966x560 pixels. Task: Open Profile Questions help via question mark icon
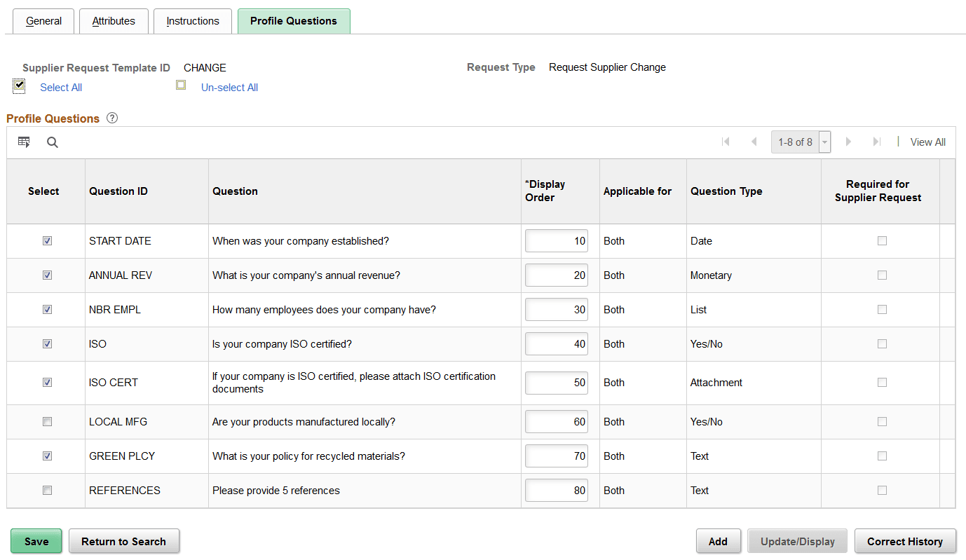(x=111, y=118)
